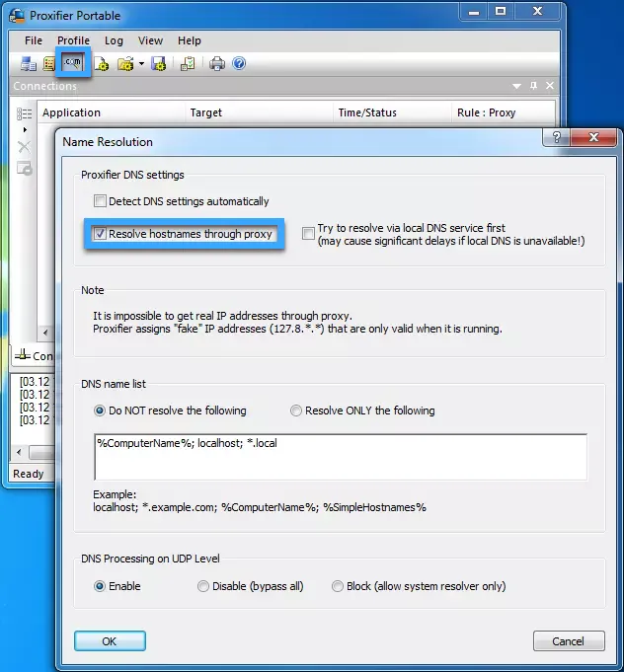Open Proxification Rules toolbar icon

tap(49, 64)
